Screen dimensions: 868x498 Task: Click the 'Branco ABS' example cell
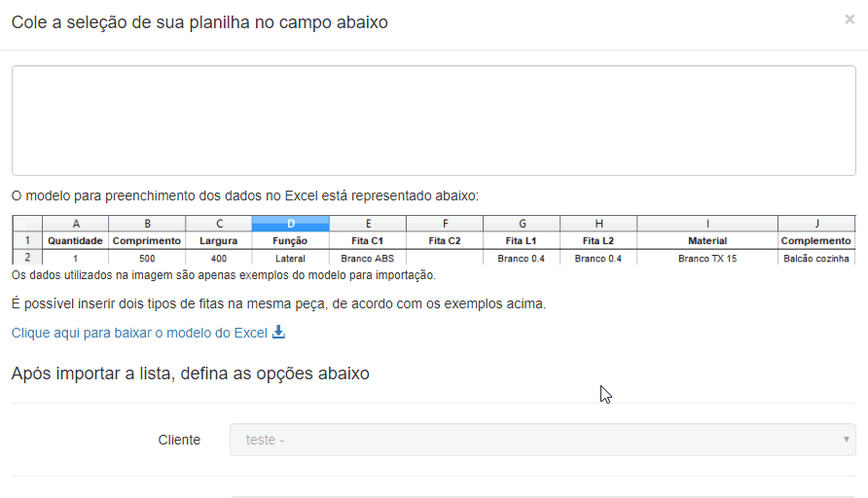pos(367,259)
